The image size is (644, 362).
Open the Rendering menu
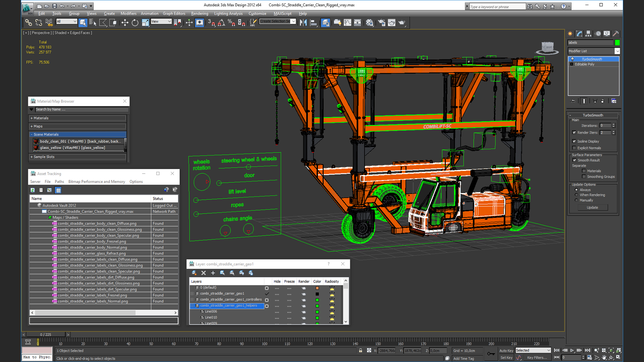click(x=200, y=13)
